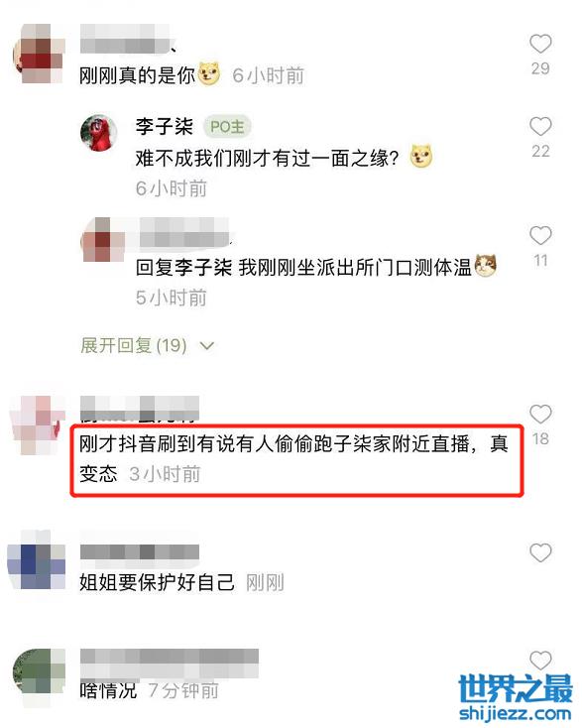Image resolution: width=582 pixels, height=728 pixels.
Task: Click the chevron beside 展开回复 (19)
Action: pyautogui.click(x=207, y=346)
